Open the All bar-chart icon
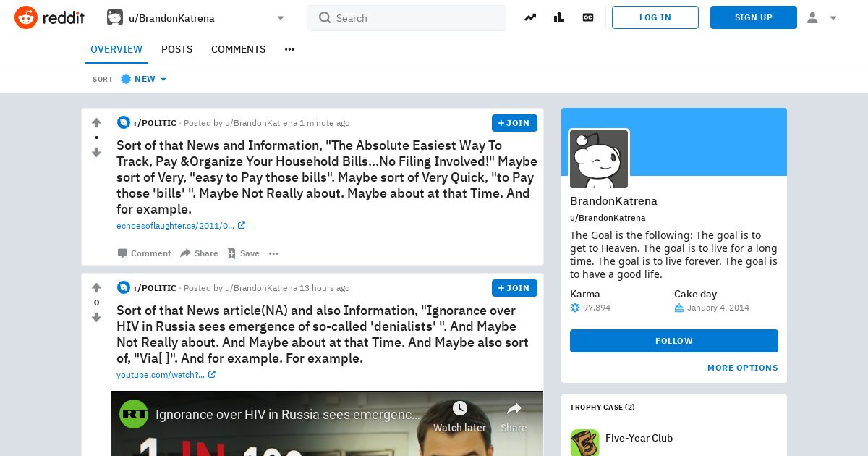Screen dimensions: 868x456 (x=559, y=17)
